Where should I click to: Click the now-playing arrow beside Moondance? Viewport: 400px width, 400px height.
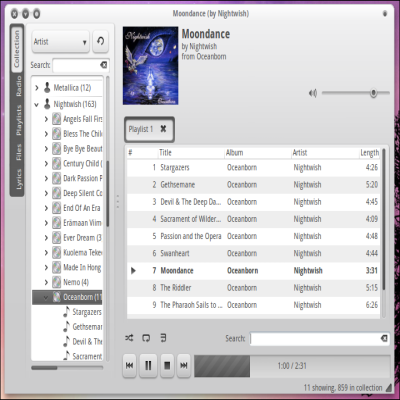coord(133,271)
